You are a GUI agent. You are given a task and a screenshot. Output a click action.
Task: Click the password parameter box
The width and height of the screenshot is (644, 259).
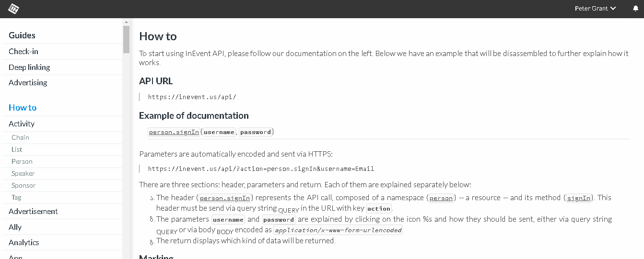click(256, 132)
